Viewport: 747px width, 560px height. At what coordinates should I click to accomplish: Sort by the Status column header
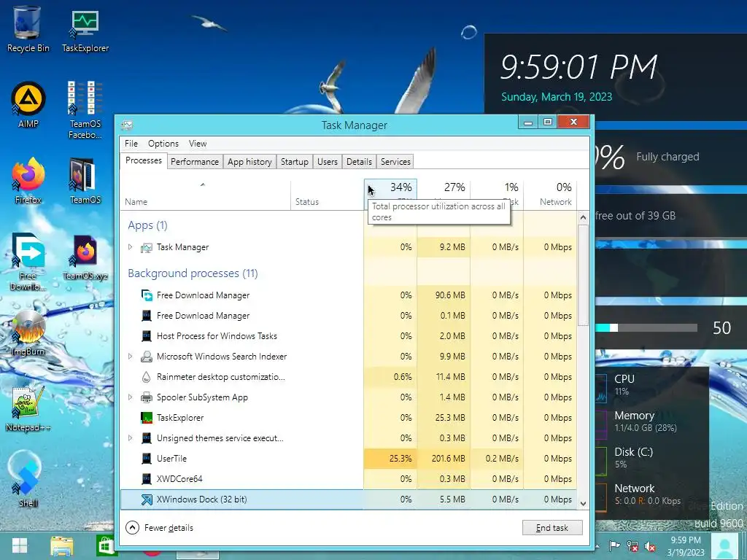[328, 195]
